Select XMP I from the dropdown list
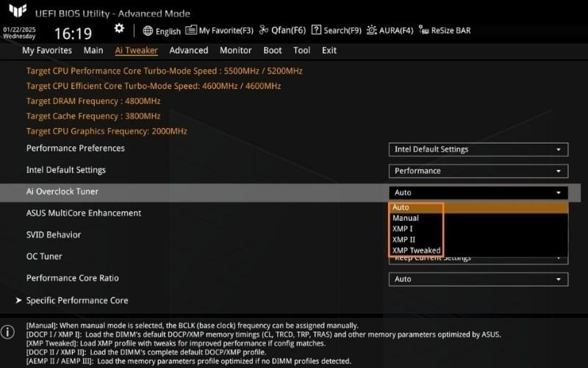The height and width of the screenshot is (368, 588). pos(403,229)
